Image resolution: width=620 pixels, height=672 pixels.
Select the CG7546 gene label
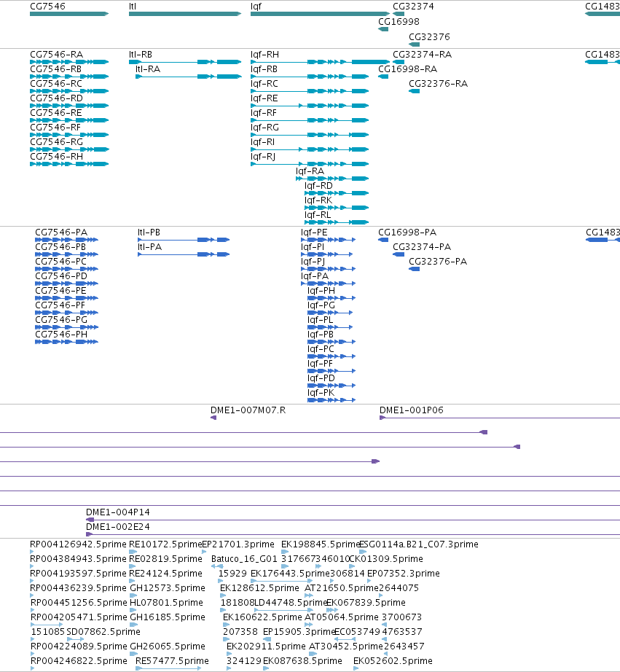[47, 7]
